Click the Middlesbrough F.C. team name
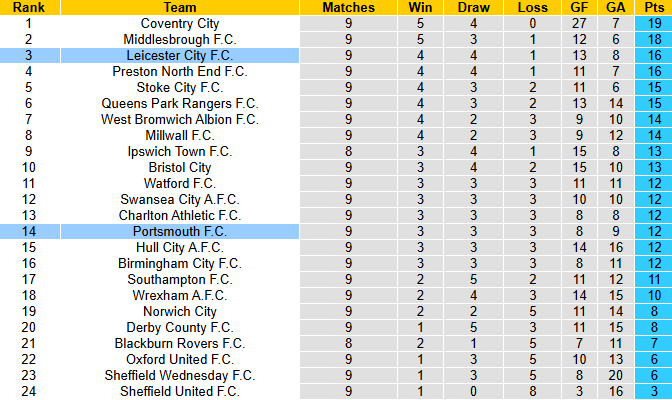672x400 pixels. (180, 39)
